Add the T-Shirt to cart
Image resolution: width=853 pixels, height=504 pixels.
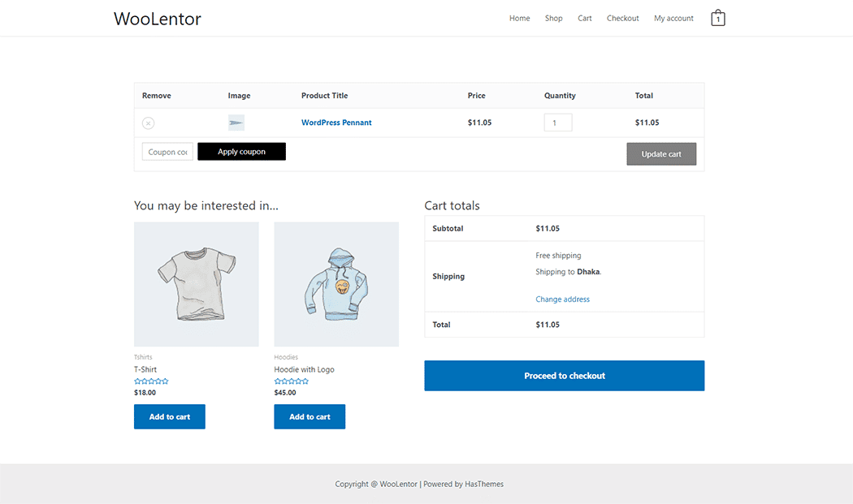pyautogui.click(x=169, y=416)
